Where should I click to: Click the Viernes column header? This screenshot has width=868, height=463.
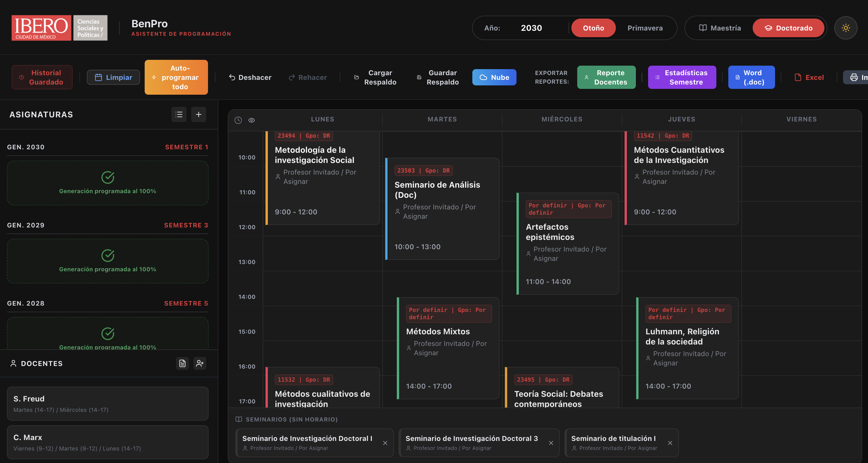tap(801, 119)
